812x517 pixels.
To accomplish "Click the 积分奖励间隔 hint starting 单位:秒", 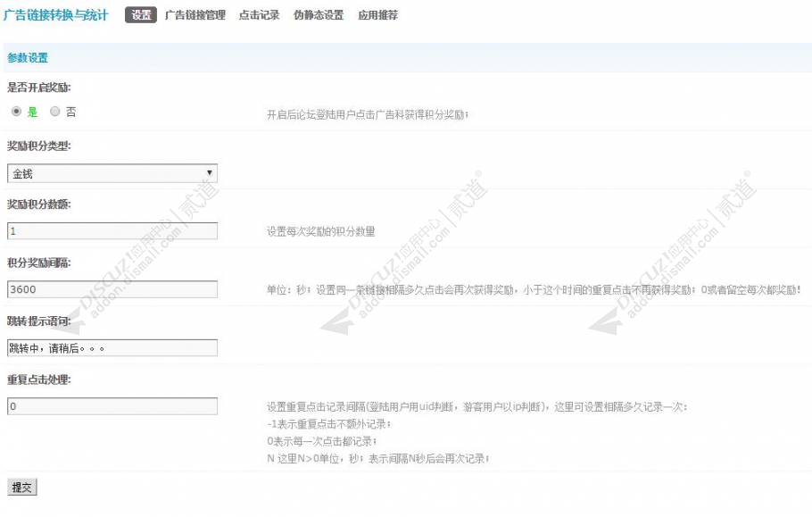I will tap(534, 290).
